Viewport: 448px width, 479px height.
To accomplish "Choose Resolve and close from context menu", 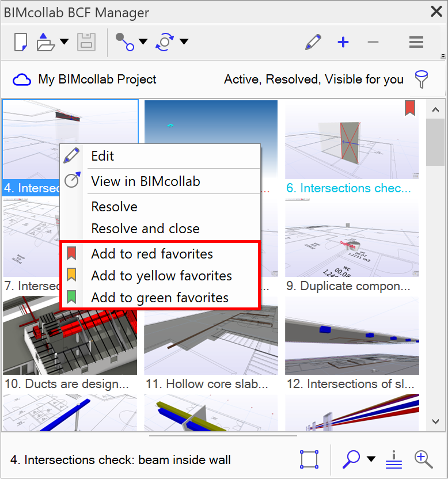I will tap(160, 229).
